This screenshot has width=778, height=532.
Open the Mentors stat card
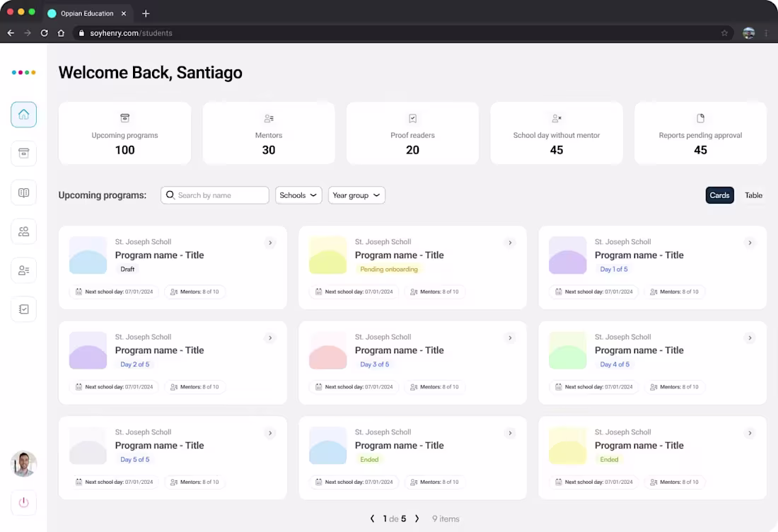[x=269, y=133]
